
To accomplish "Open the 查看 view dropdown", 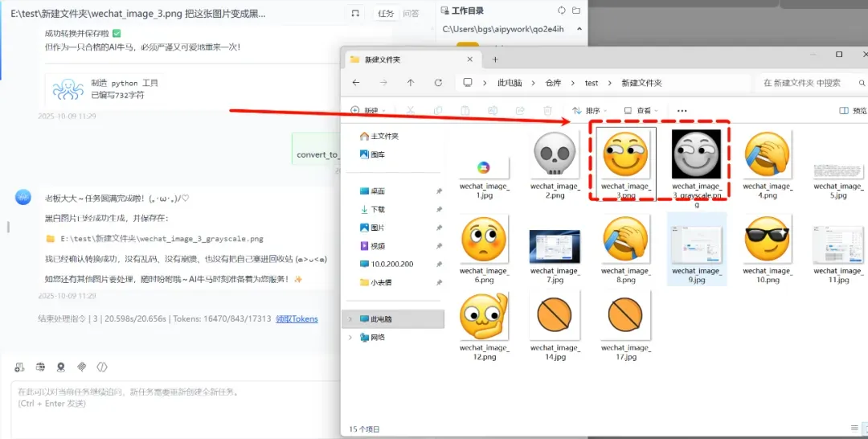I will click(x=641, y=111).
